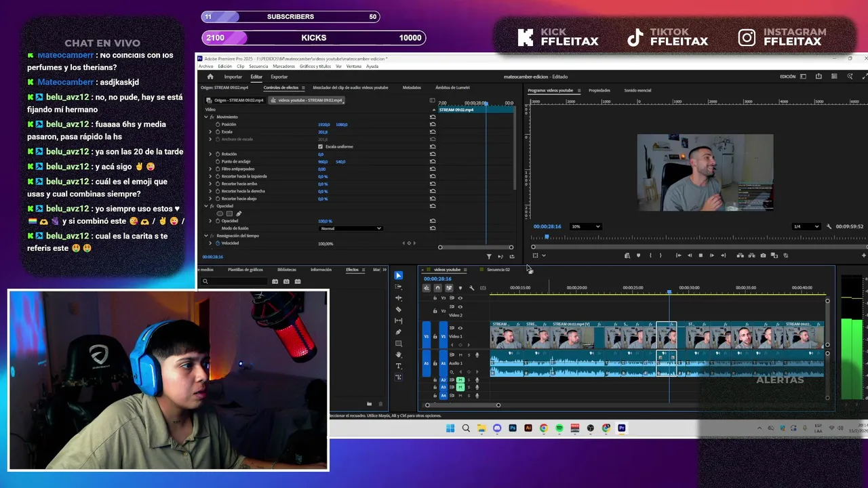Open the 1/4 playback resolution dropdown
The width and height of the screenshot is (868, 488).
806,226
